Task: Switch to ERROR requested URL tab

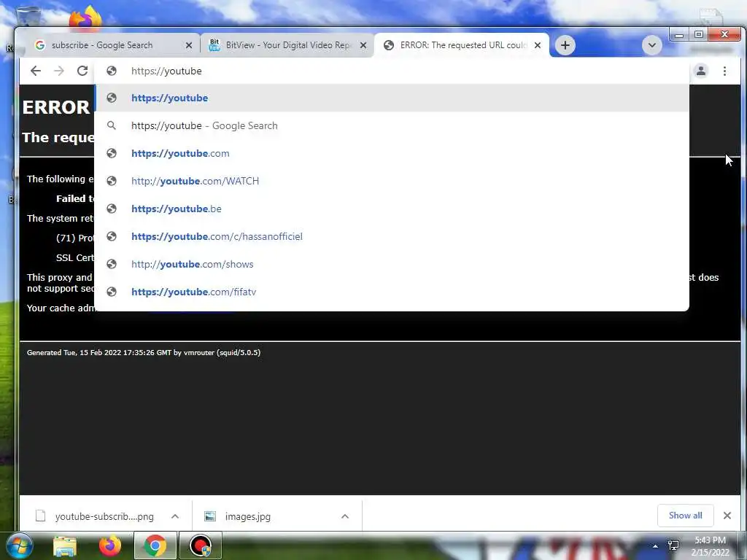Action: pyautogui.click(x=462, y=45)
